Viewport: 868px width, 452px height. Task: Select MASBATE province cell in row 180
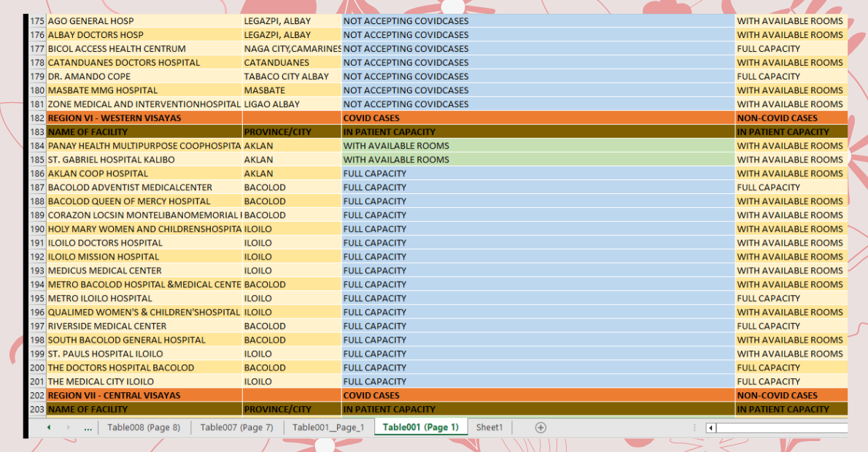(292, 90)
